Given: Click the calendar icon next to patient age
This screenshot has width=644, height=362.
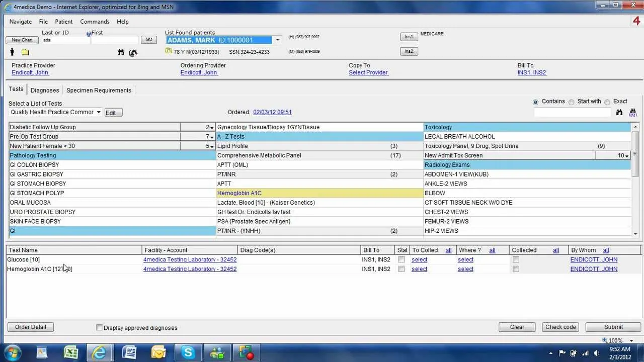Looking at the screenshot, I should [x=168, y=51].
